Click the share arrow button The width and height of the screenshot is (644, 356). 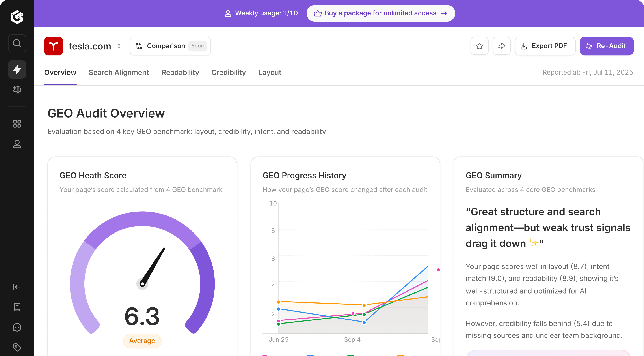[501, 46]
